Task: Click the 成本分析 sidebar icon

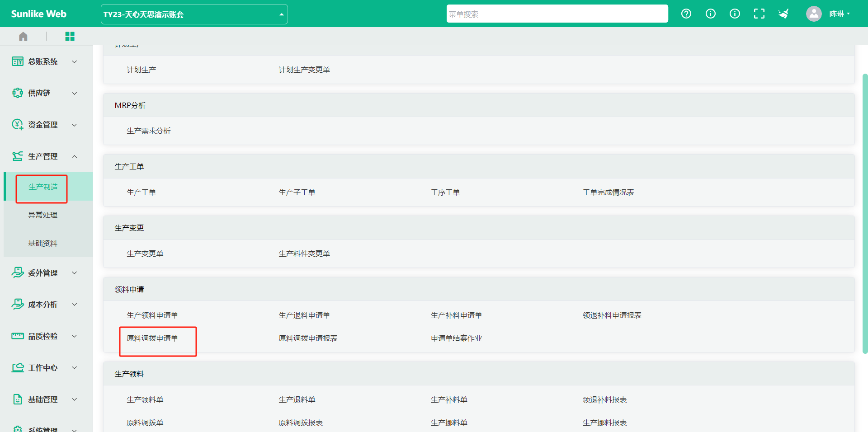Action: pyautogui.click(x=18, y=304)
